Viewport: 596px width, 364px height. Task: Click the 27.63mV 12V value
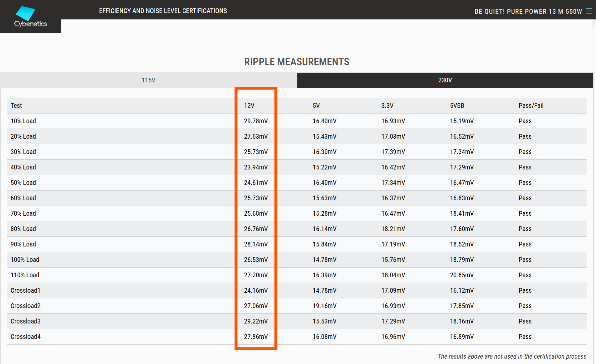point(256,136)
